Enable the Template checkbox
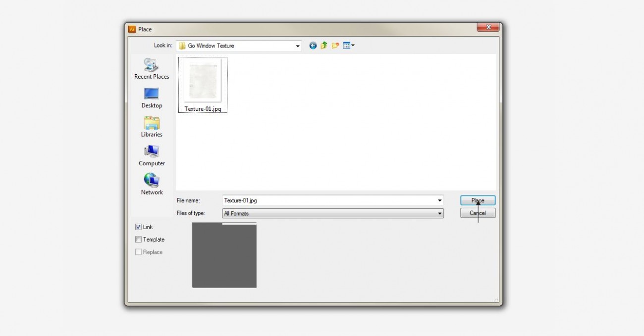Viewport: 644px width, 336px height. 138,240
